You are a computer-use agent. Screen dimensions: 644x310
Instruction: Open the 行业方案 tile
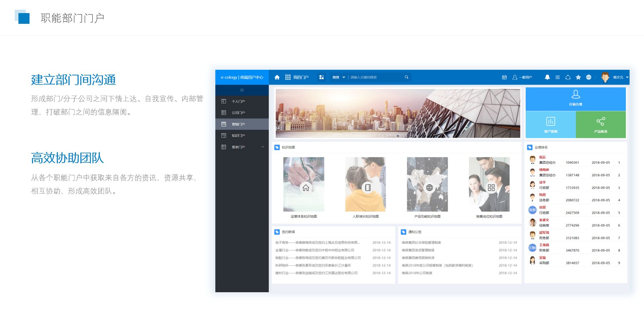tap(576, 99)
